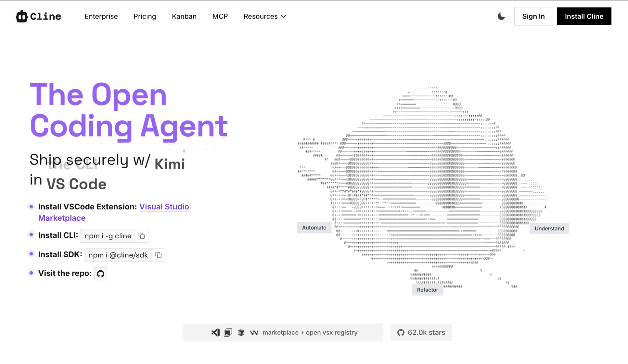Click the Refactor label tag
The width and height of the screenshot is (628, 364).
pyautogui.click(x=427, y=290)
